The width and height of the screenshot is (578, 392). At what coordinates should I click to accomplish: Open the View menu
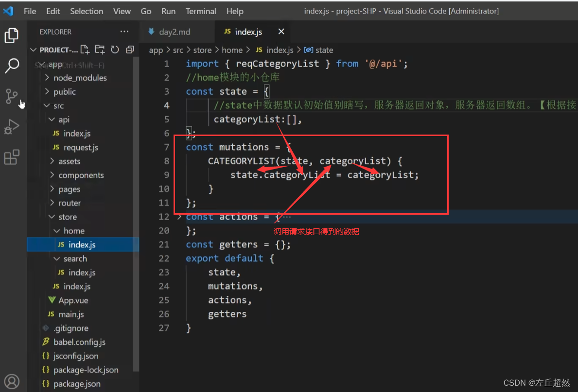click(122, 11)
